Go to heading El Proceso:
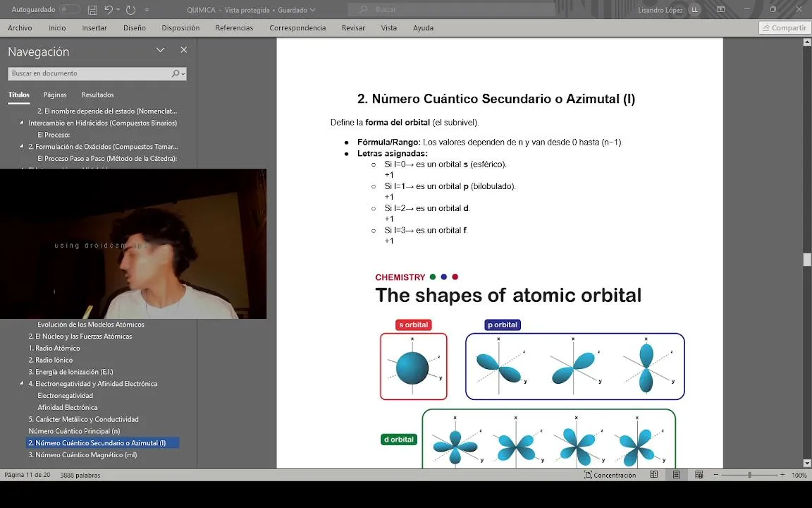 pyautogui.click(x=54, y=135)
